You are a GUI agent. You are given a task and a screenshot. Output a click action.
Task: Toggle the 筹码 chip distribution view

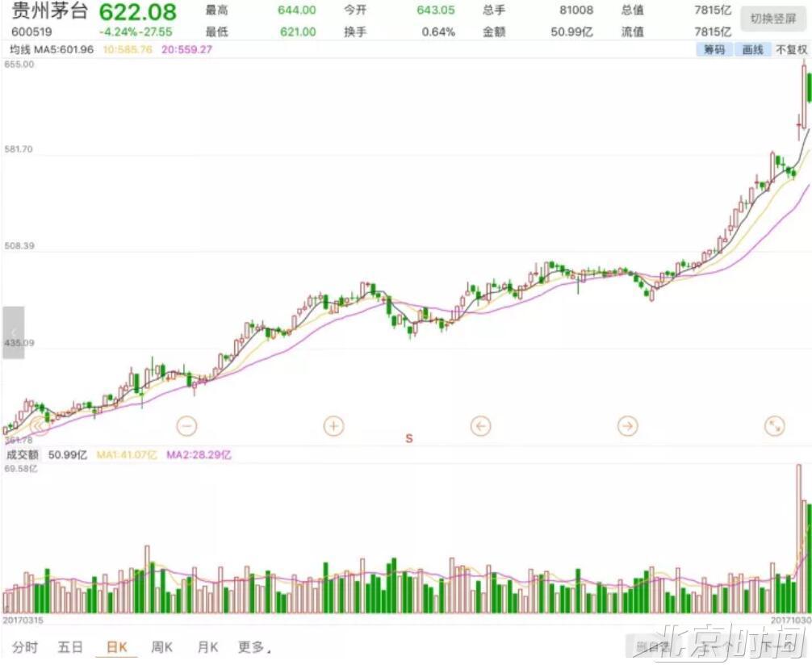point(714,50)
